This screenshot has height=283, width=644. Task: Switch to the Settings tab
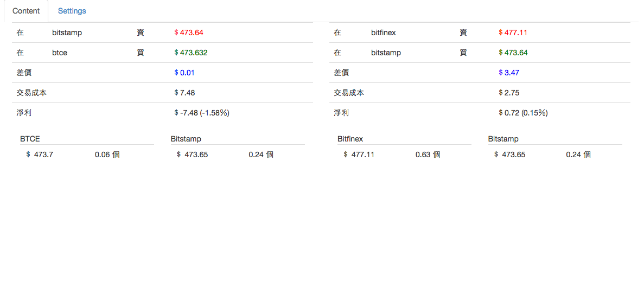click(x=72, y=11)
